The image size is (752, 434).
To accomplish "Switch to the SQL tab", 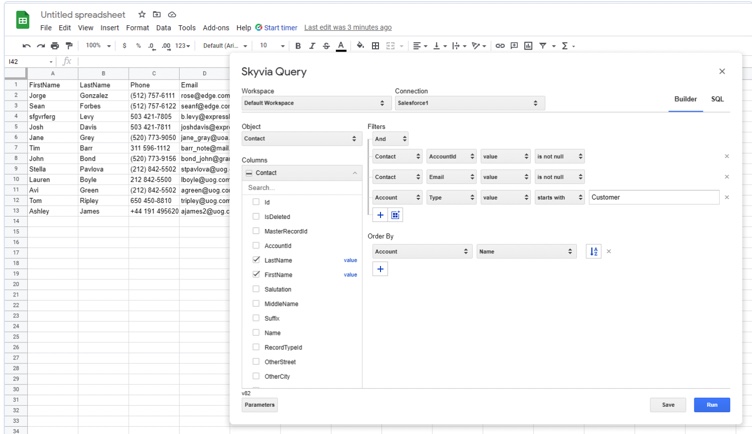I will pos(717,99).
